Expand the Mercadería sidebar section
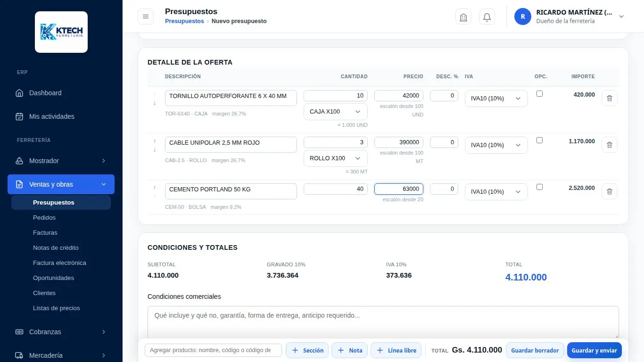Image resolution: width=644 pixels, height=362 pixels. click(x=61, y=355)
